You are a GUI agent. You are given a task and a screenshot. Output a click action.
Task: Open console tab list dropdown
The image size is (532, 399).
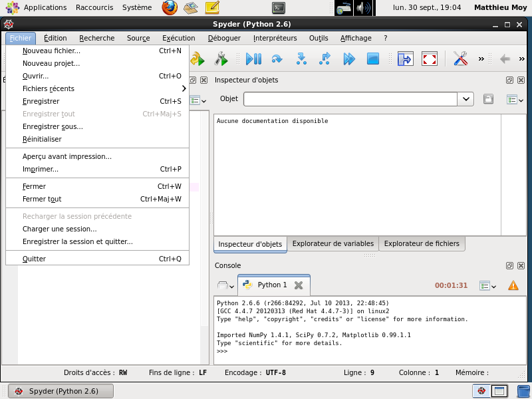point(225,285)
